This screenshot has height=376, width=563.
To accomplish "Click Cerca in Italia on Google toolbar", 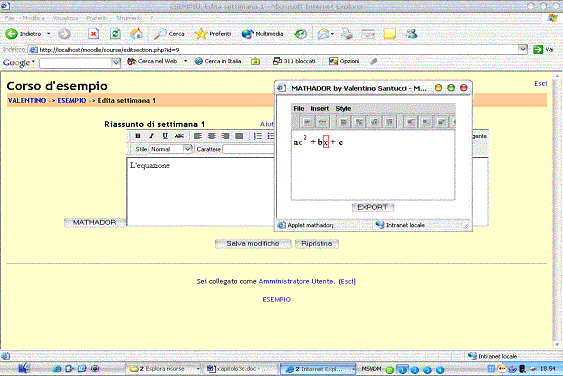I will coord(218,61).
